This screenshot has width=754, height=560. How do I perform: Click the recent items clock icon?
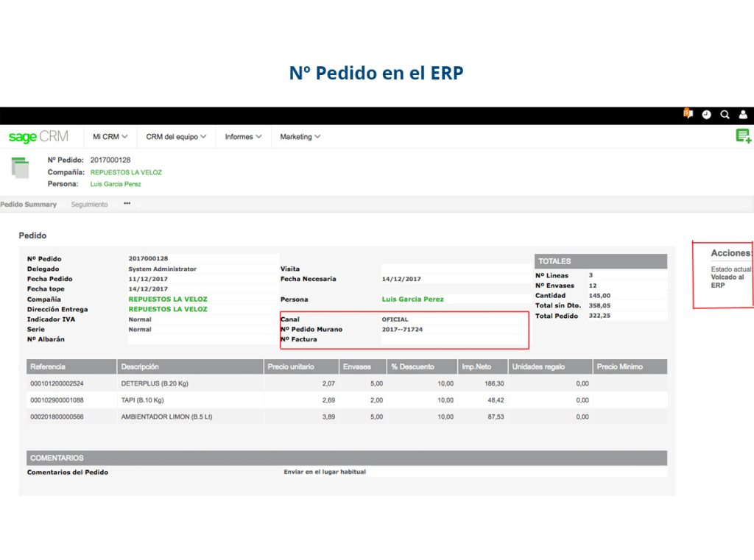(x=707, y=115)
